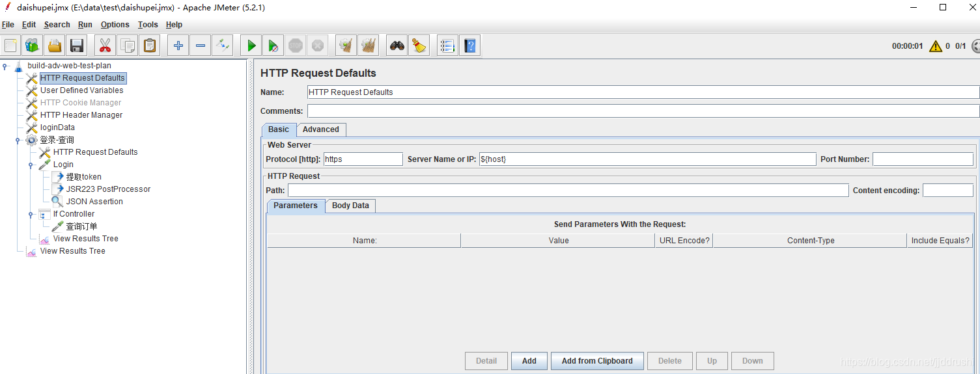Select JSR223 PostProcessor node
The image size is (980, 374).
pyautogui.click(x=108, y=189)
